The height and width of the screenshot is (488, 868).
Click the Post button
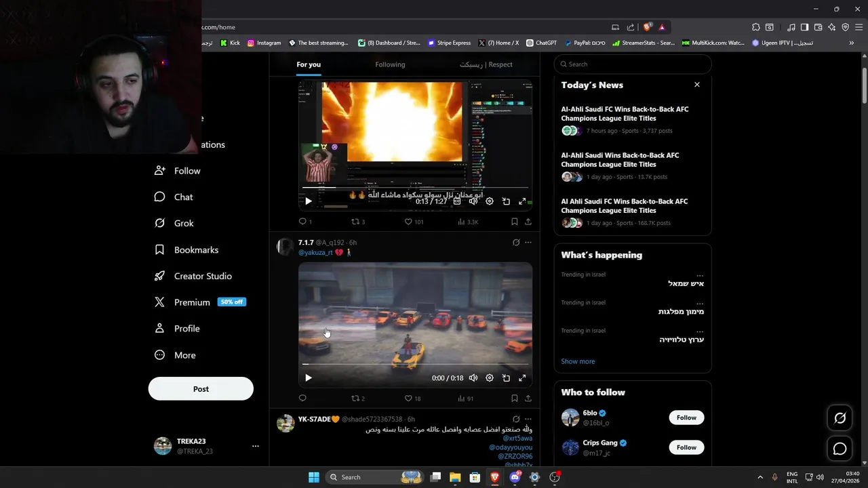click(x=201, y=389)
